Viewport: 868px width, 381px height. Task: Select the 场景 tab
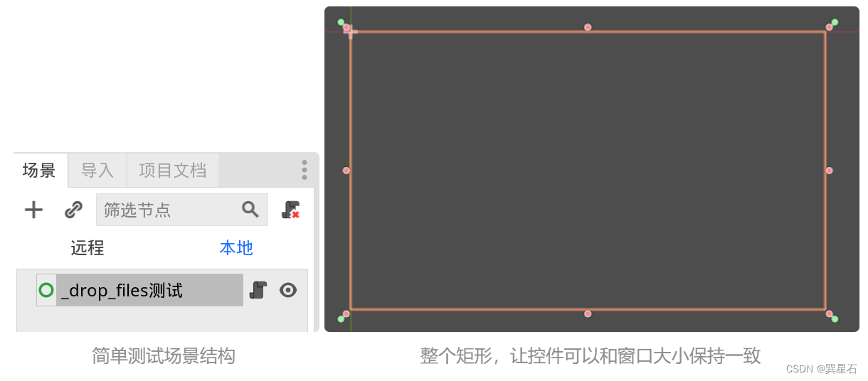(x=40, y=171)
